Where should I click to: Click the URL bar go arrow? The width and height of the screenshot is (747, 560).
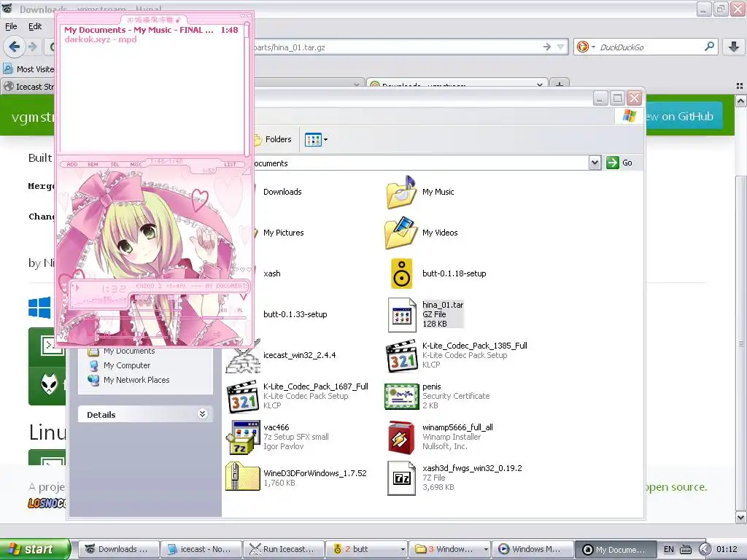pos(547,47)
